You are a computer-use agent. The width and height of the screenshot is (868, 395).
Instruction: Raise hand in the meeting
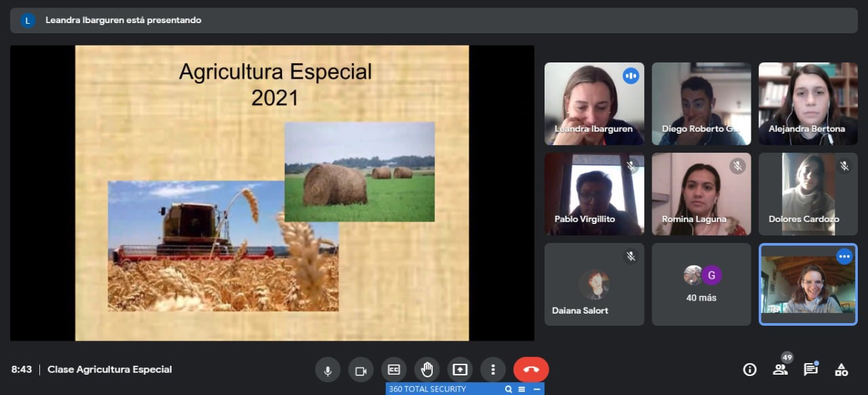click(427, 370)
